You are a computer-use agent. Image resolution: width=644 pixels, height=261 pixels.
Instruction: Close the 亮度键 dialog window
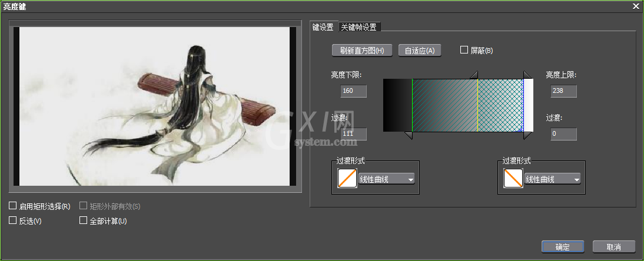[636, 6]
